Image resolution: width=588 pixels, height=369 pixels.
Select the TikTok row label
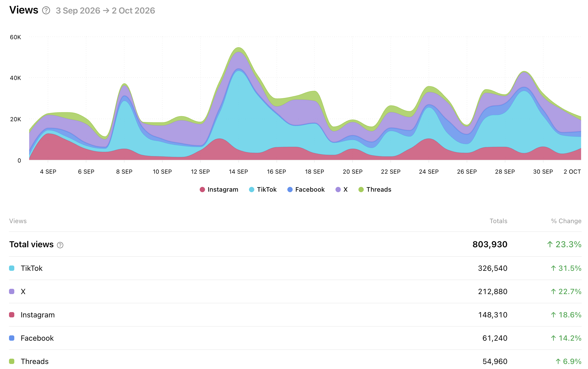32,268
